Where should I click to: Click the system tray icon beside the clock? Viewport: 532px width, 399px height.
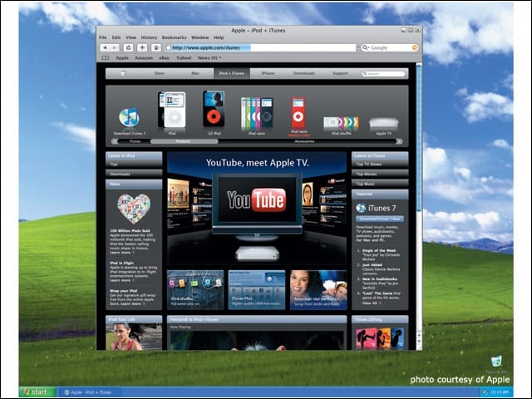(484, 392)
